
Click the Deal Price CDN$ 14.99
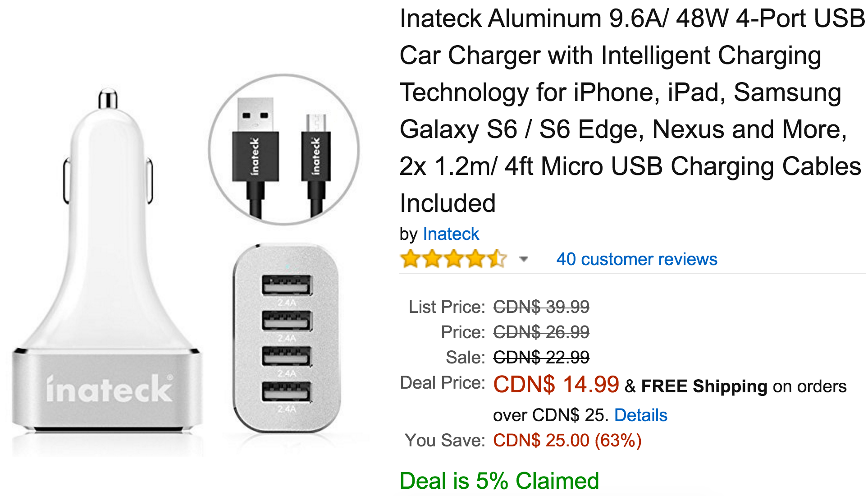tap(556, 385)
